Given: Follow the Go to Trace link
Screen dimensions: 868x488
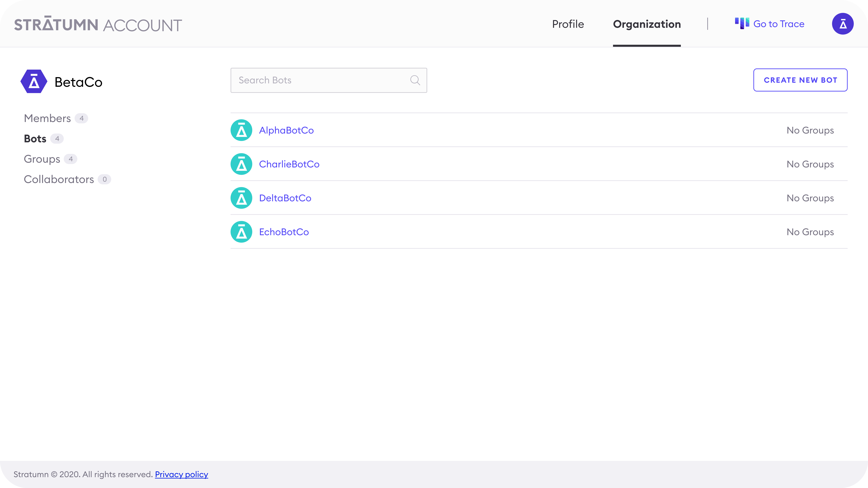Looking at the screenshot, I should pos(778,24).
